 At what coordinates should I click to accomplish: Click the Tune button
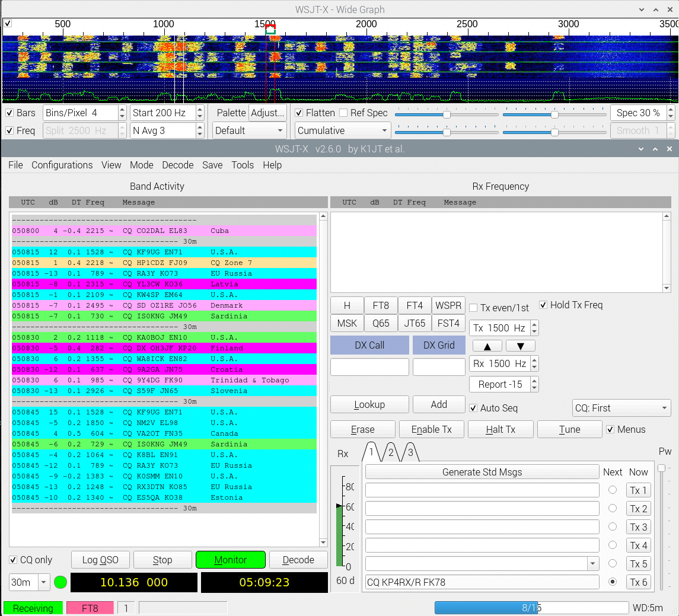[569, 429]
